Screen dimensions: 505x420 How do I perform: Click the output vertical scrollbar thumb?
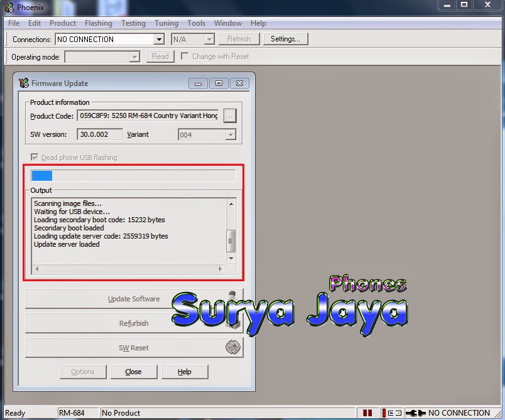[x=231, y=240]
